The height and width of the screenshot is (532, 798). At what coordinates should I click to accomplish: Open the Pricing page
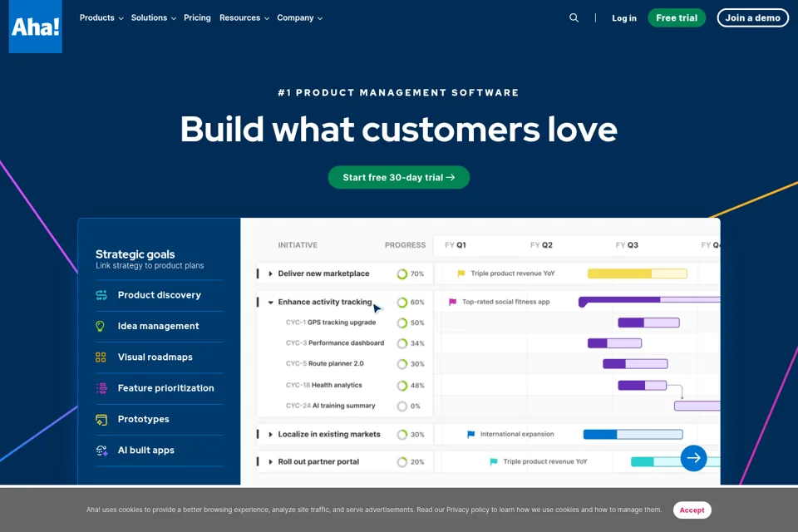tap(197, 17)
